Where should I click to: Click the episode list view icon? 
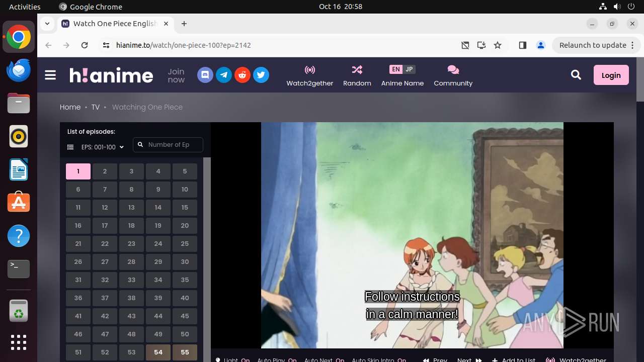(70, 147)
